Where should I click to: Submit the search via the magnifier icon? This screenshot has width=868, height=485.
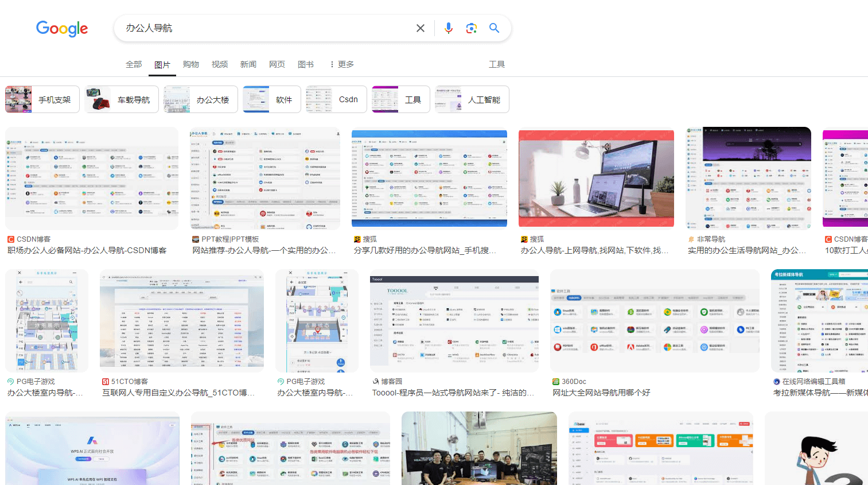(x=494, y=28)
